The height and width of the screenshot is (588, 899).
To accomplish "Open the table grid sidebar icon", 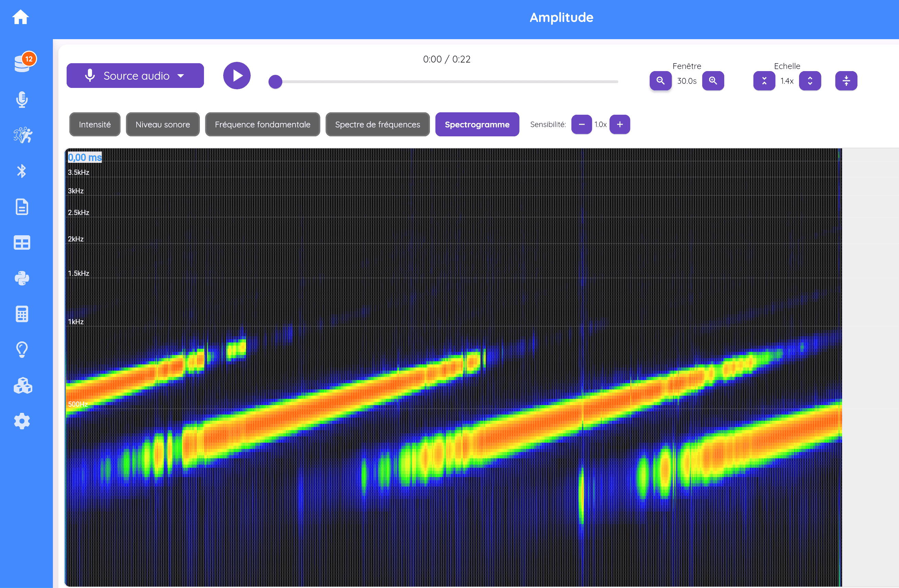I will (22, 242).
